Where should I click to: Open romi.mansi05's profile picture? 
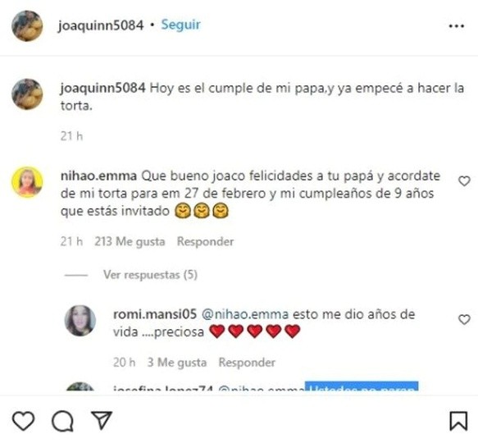(x=80, y=321)
